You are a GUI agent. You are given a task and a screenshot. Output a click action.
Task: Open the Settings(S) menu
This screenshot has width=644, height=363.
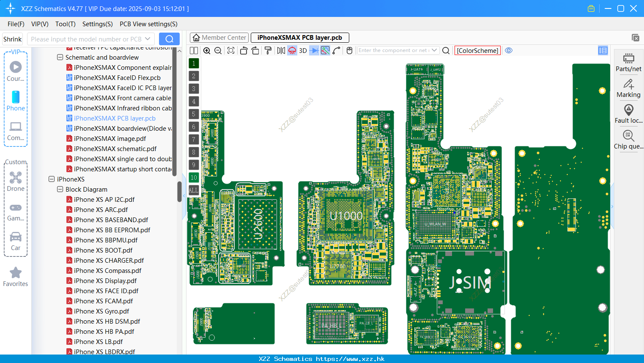click(98, 24)
